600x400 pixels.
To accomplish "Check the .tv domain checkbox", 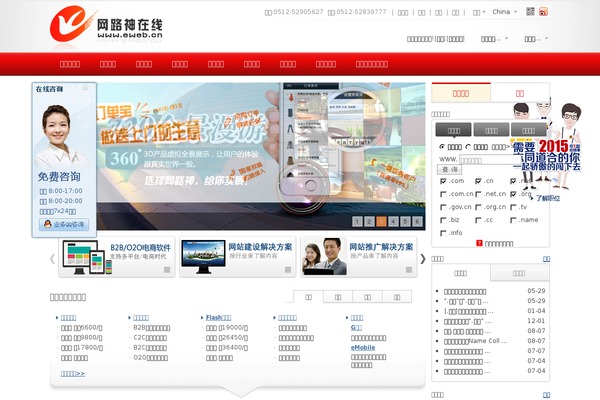I will pos(514,207).
